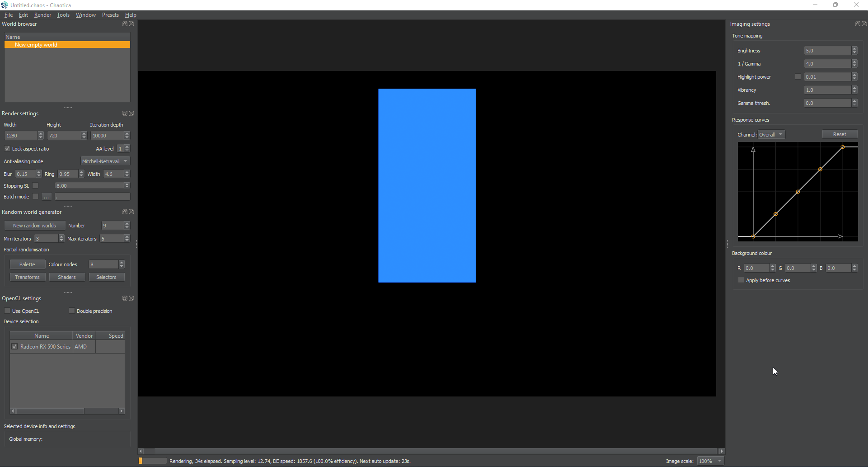Click the Transforms randomisation button

coord(28,277)
